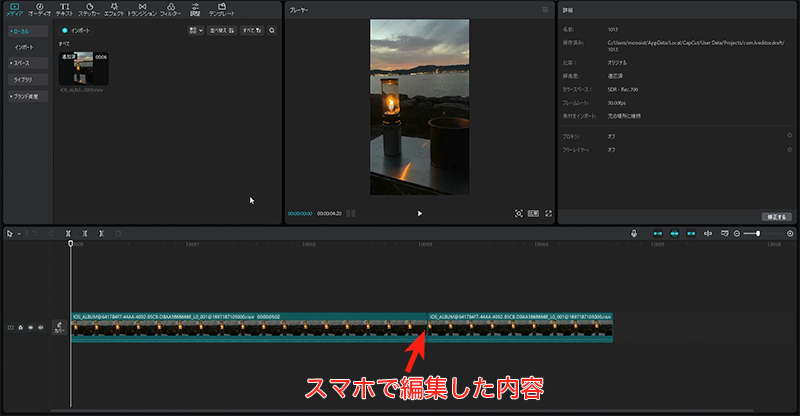Screen dimensions: 800x416
Task: Click the カバー cover button on track
Action: (x=59, y=327)
